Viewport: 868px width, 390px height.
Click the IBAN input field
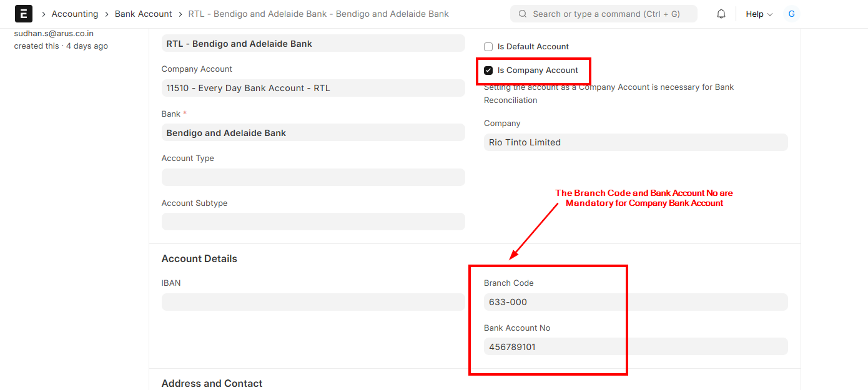(x=313, y=302)
